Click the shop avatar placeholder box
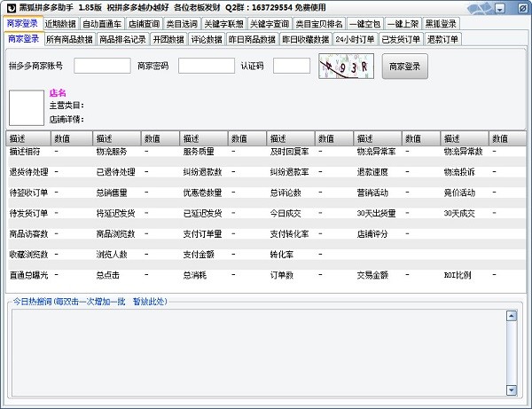 pyautogui.click(x=26, y=107)
